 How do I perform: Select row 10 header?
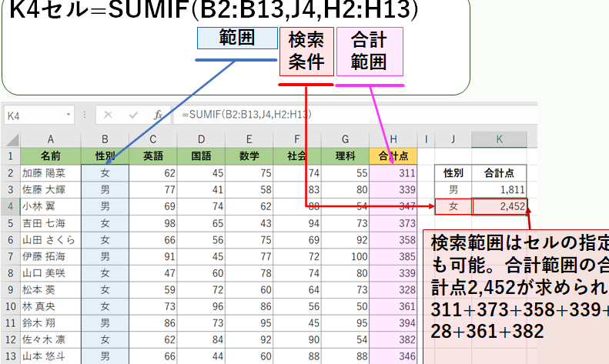(x=10, y=307)
